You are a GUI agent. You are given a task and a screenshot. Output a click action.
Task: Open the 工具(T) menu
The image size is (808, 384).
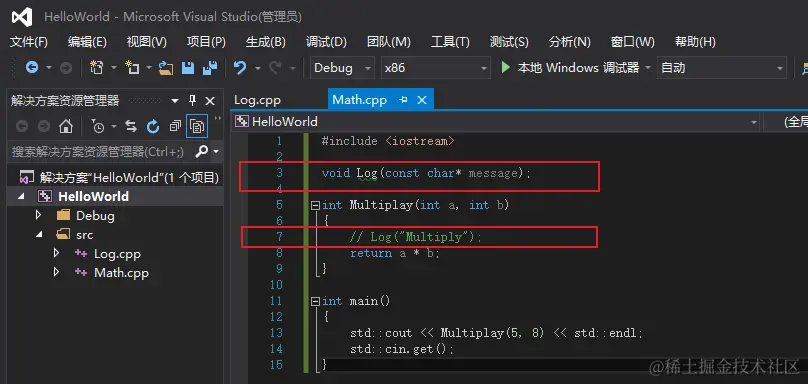tap(450, 42)
